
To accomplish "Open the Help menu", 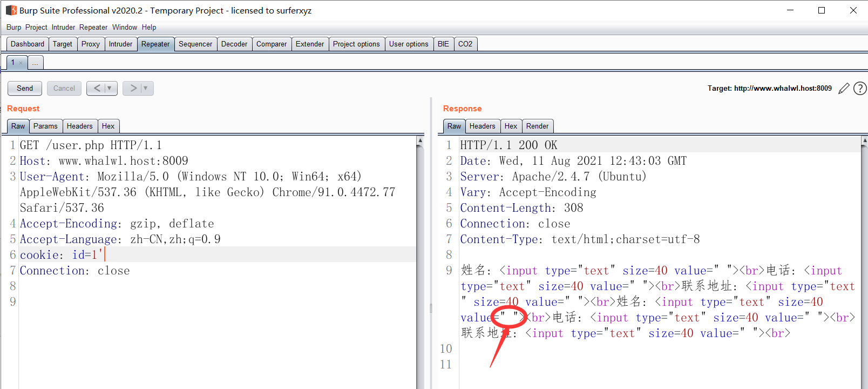I will click(149, 27).
